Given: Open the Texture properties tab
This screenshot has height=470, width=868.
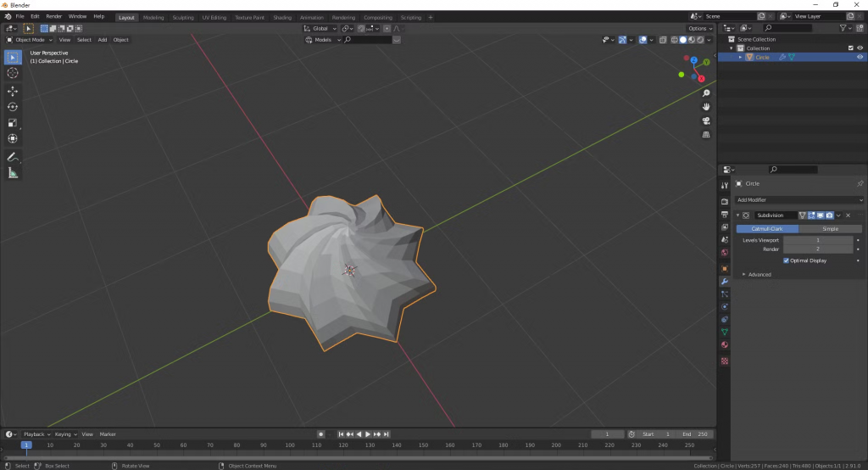Looking at the screenshot, I should (724, 361).
